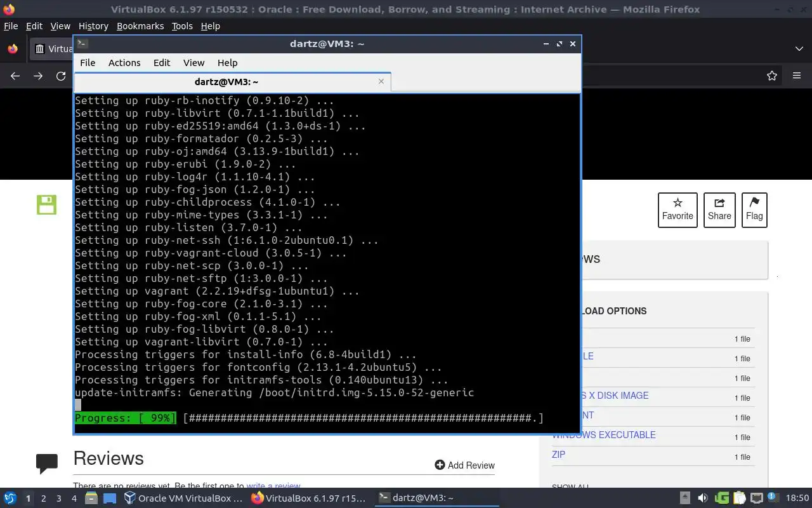Open the clipboard tray icon
The height and width of the screenshot is (508, 812).
739,498
